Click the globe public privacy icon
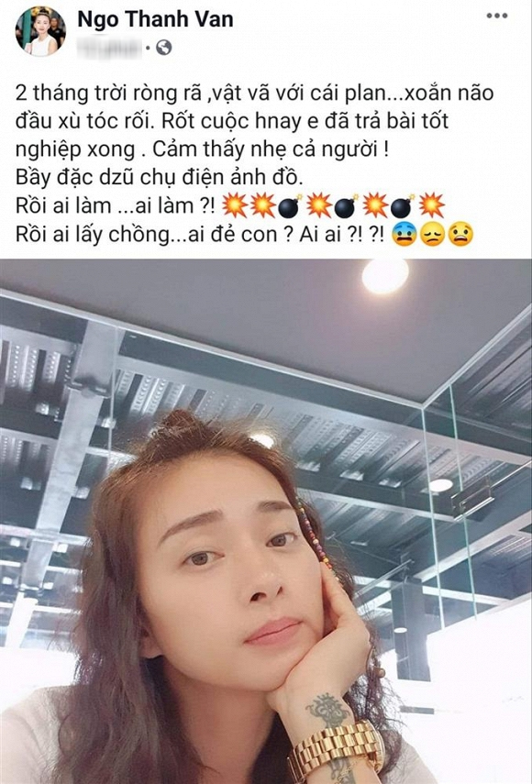 pyautogui.click(x=163, y=48)
